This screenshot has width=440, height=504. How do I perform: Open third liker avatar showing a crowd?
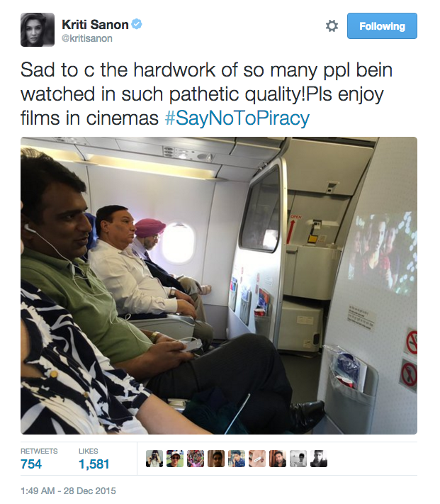(196, 459)
